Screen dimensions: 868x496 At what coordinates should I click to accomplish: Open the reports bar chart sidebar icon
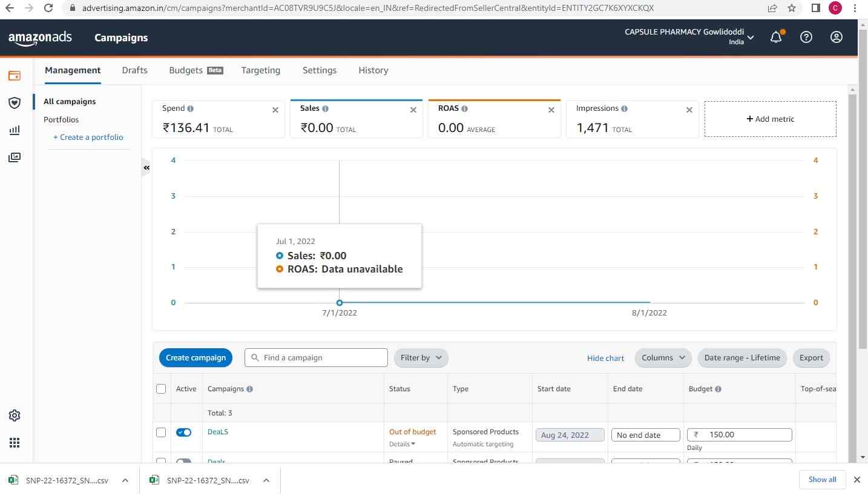coord(15,130)
